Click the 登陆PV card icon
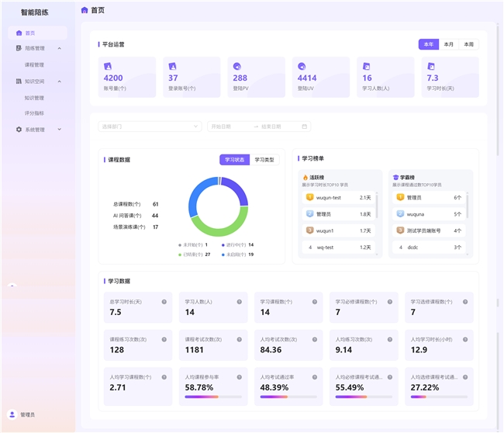 (237, 67)
